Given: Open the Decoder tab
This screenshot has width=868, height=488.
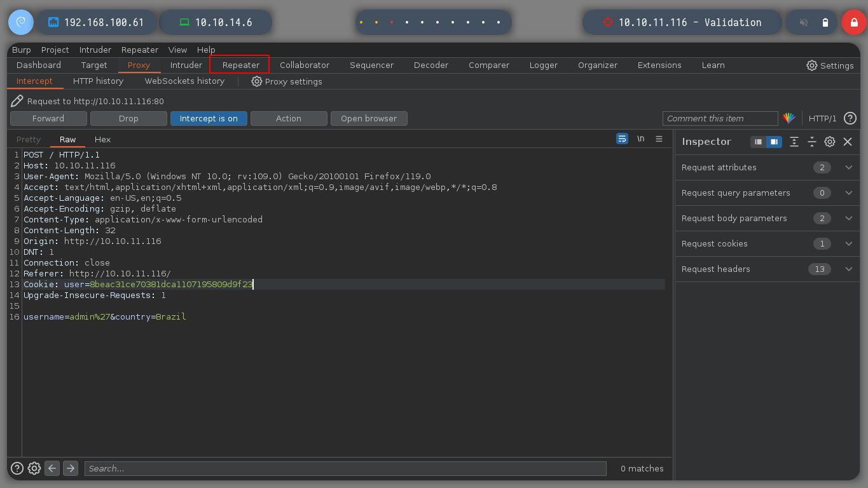Looking at the screenshot, I should point(431,65).
